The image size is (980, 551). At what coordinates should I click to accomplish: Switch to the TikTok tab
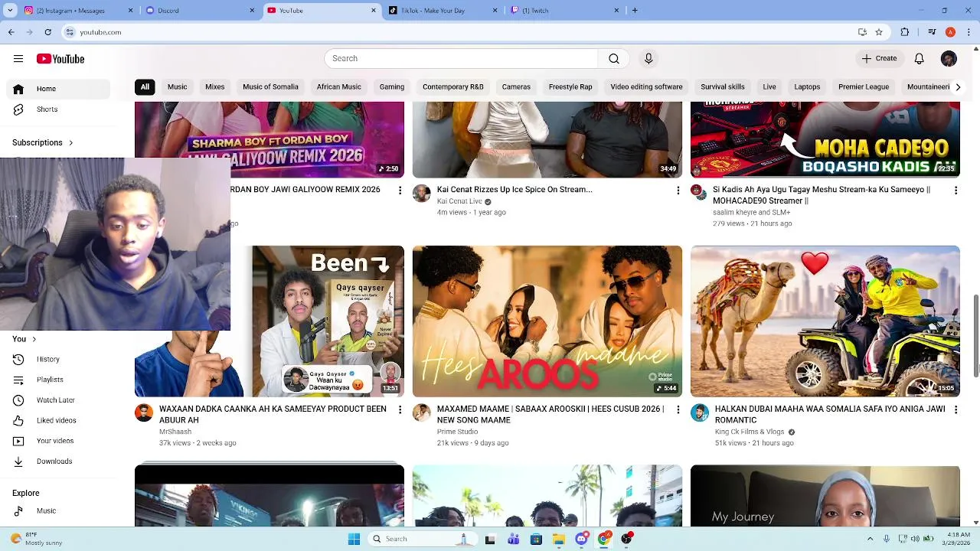click(x=443, y=11)
